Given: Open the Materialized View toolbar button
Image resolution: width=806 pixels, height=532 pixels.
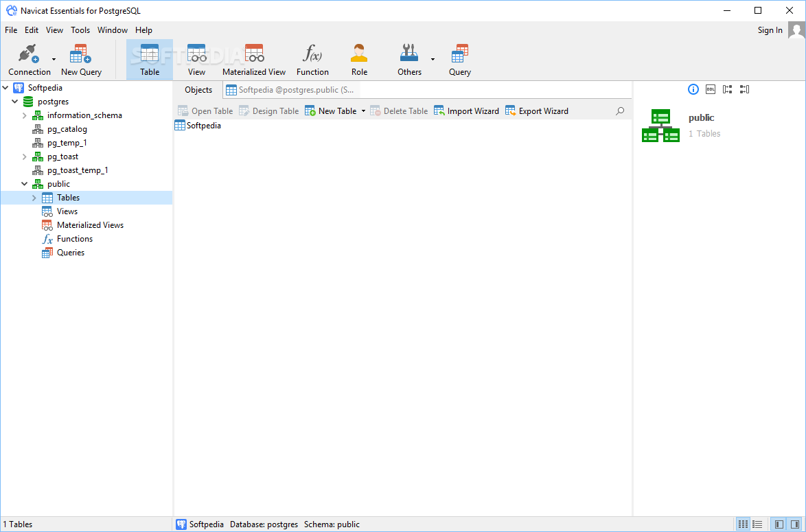Looking at the screenshot, I should click(x=254, y=60).
